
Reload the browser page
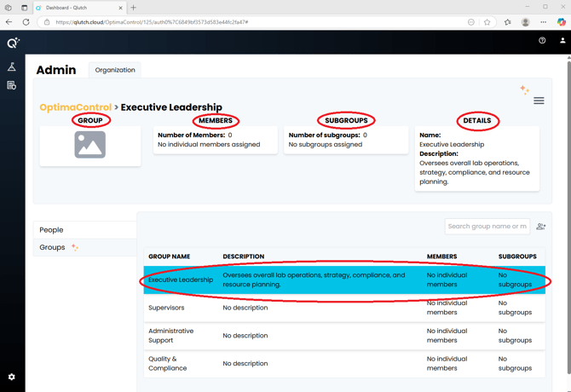pyautogui.click(x=26, y=22)
